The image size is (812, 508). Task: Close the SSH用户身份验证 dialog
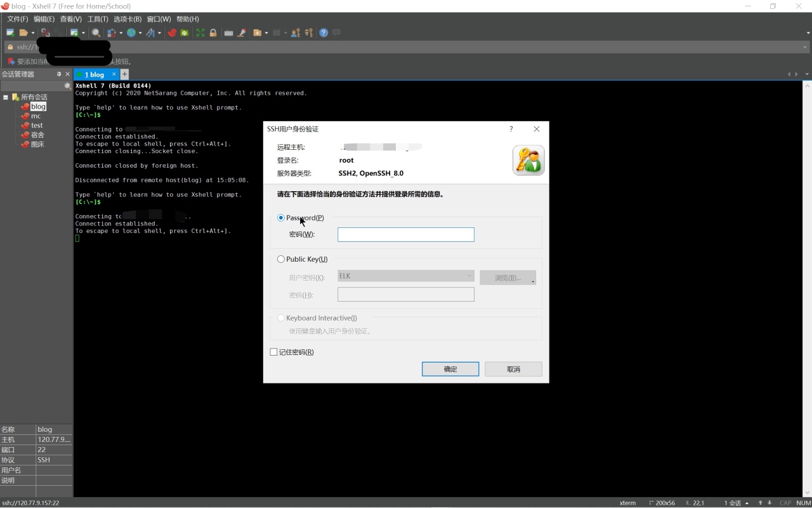point(537,129)
